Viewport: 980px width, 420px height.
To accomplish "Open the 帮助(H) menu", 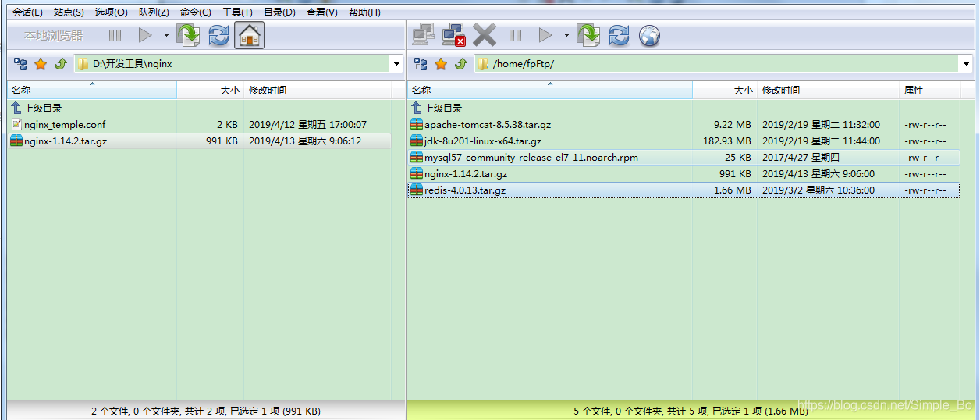I will 364,12.
